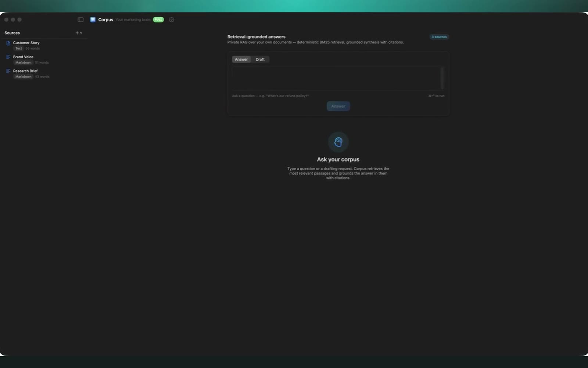
Task: Select the Customer Story source
Action: pos(44,45)
